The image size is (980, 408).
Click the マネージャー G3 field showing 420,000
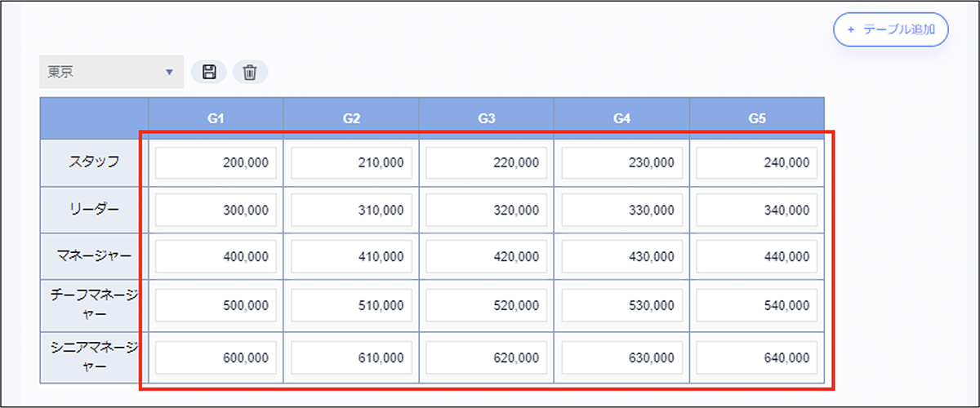(x=487, y=257)
